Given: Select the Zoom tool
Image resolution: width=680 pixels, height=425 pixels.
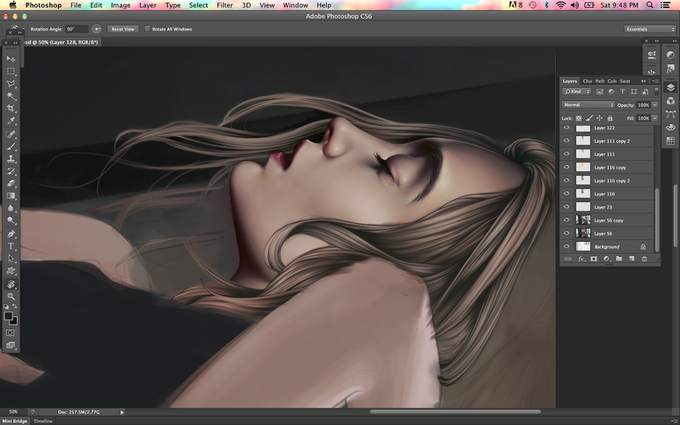Looking at the screenshot, I should click(11, 297).
